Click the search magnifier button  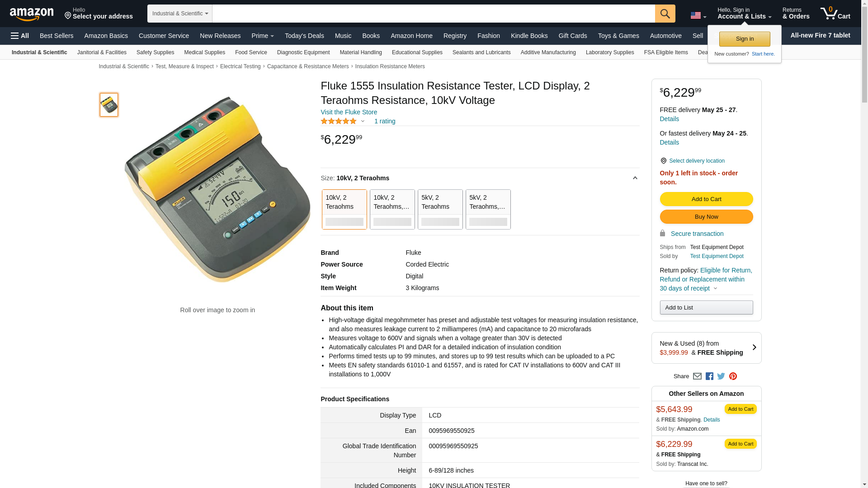pos(665,14)
